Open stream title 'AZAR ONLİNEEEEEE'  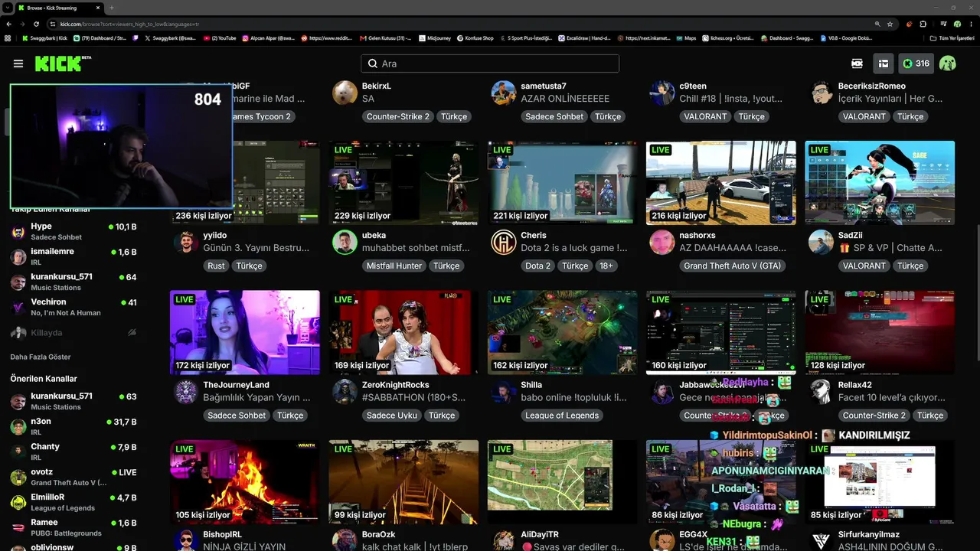tap(565, 99)
